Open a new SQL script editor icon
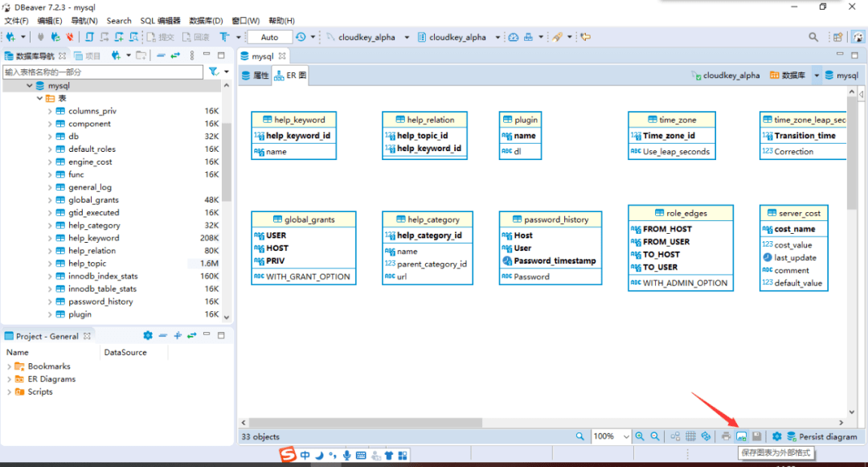Viewport: 868px width, 467px height. pos(89,37)
